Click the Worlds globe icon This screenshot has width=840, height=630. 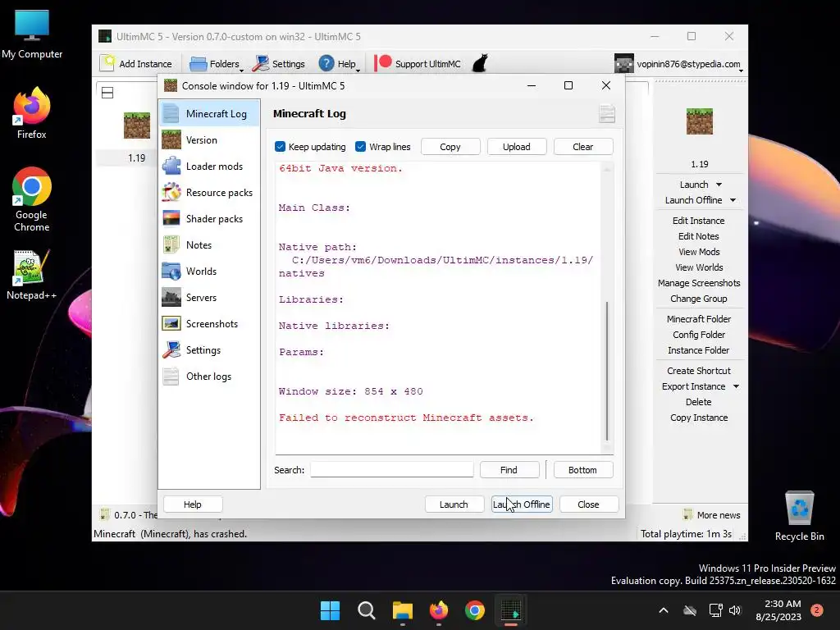click(x=171, y=271)
